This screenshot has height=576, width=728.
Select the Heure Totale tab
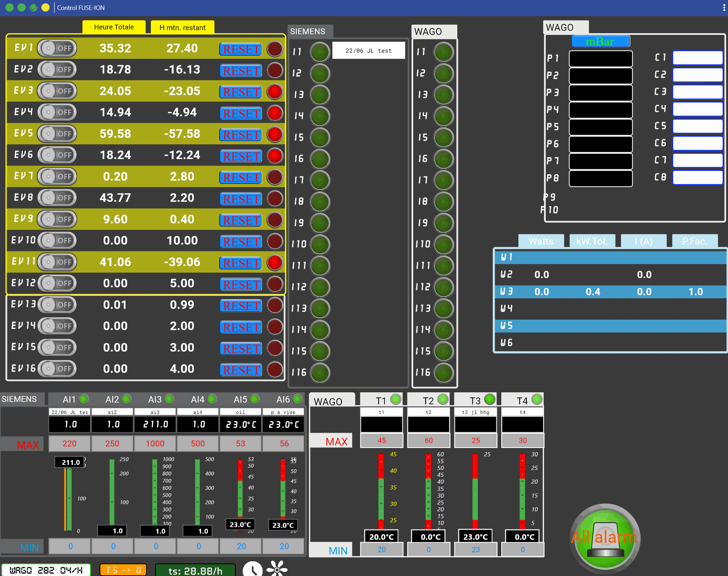click(x=114, y=27)
